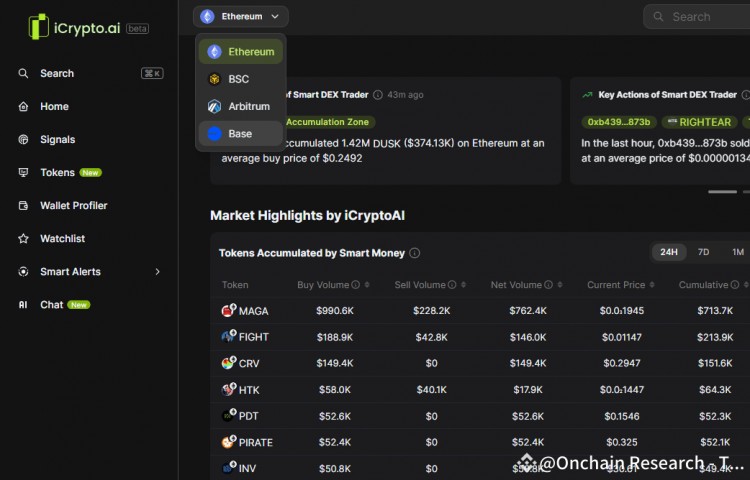Click the Token column header
Image resolution: width=750 pixels, height=480 pixels.
coord(235,285)
